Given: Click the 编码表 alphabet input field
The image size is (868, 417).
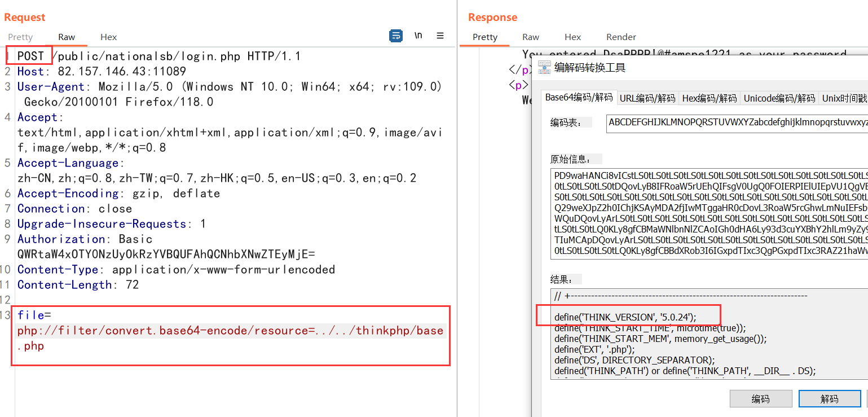Looking at the screenshot, I should tap(737, 124).
